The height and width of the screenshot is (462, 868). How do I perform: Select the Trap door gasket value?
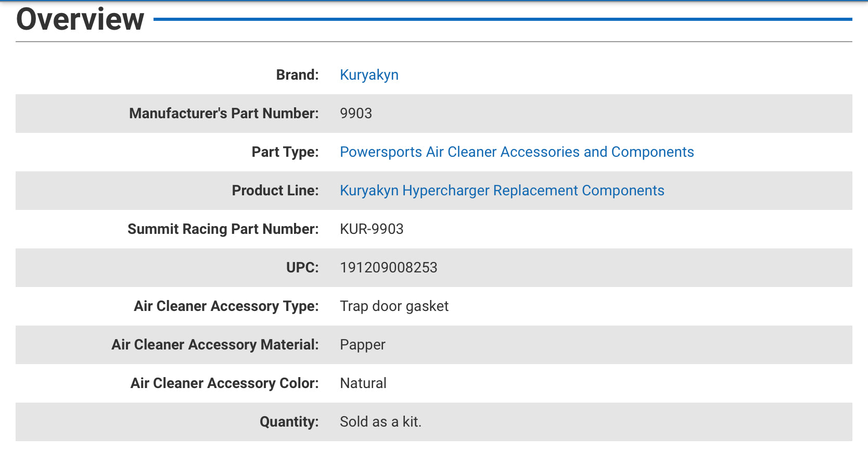[394, 306]
